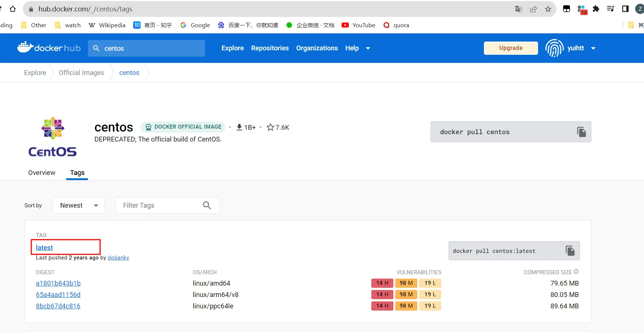Select the Tags tab

coord(77,173)
